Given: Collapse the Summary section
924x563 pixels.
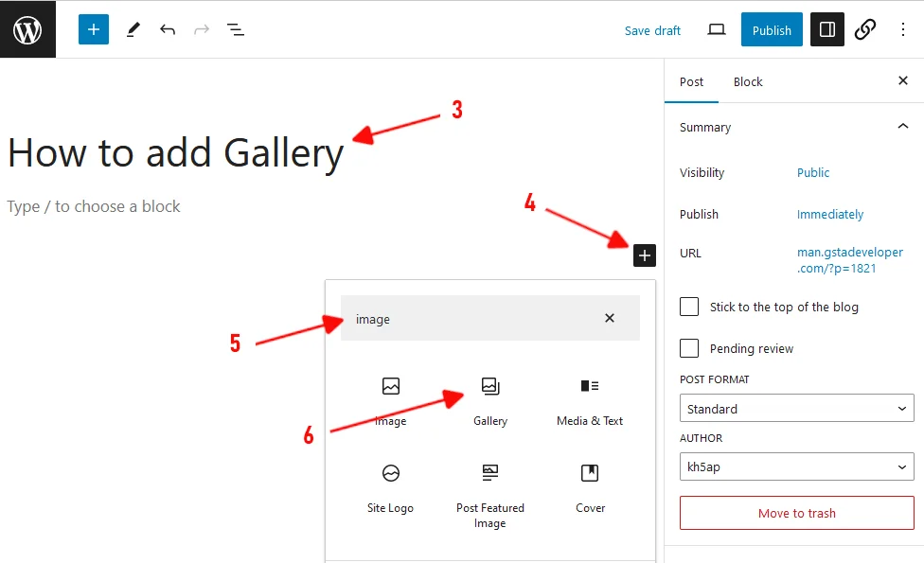Looking at the screenshot, I should (x=902, y=127).
